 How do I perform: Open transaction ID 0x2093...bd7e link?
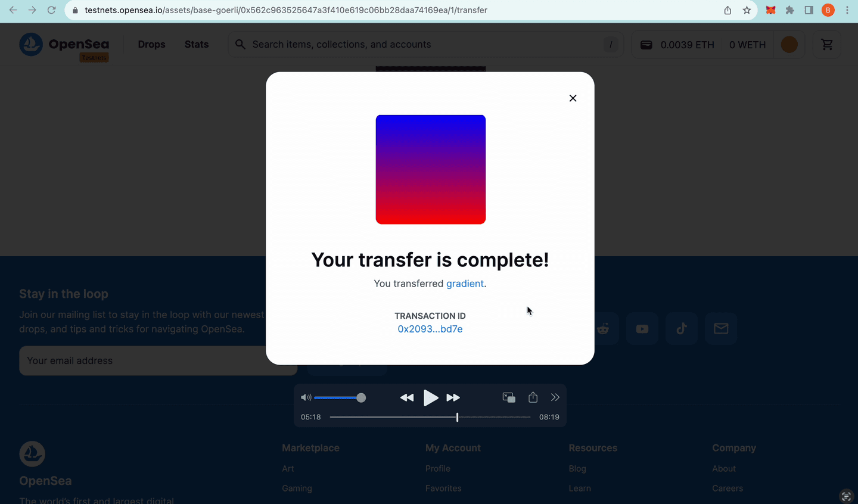[430, 329]
